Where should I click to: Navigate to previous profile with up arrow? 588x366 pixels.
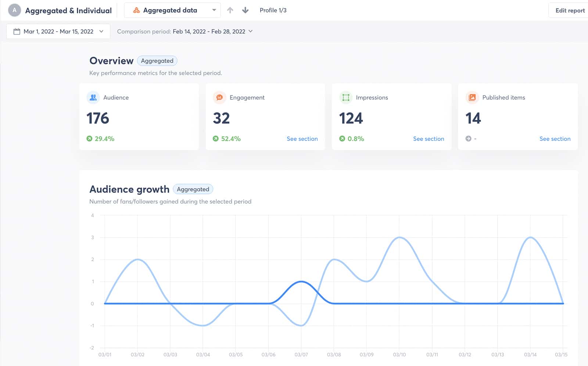click(x=230, y=10)
